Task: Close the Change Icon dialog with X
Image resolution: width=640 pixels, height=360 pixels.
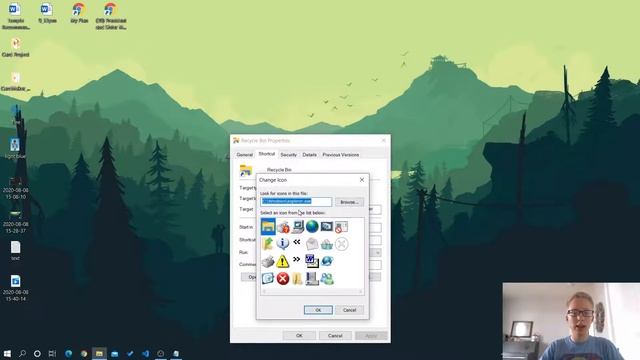Action: (362, 180)
